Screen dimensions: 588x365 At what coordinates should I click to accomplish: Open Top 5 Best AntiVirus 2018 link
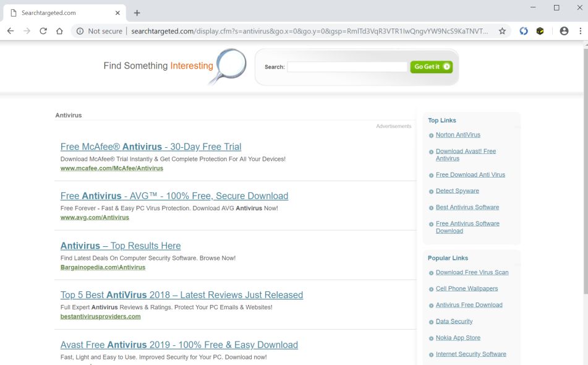pos(182,295)
